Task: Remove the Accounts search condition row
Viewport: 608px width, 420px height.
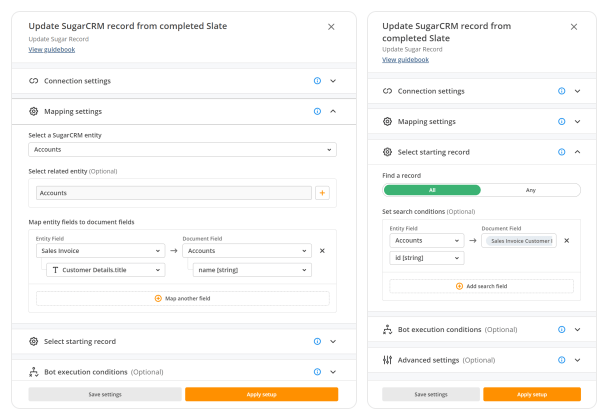Action: coord(567,240)
